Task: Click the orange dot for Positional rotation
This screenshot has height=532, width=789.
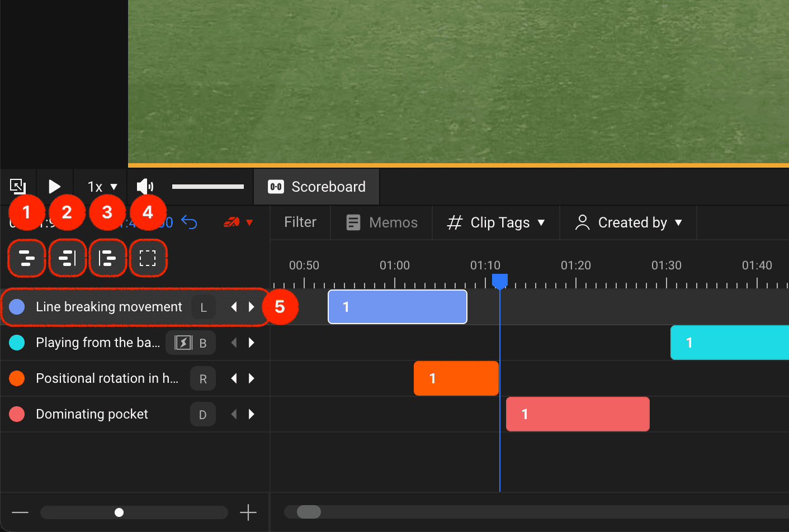Action: click(x=17, y=378)
